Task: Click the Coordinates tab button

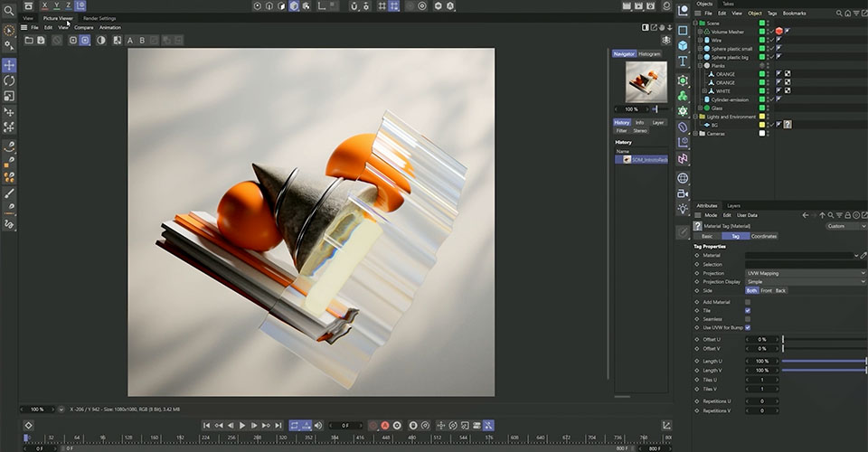Action: click(764, 236)
